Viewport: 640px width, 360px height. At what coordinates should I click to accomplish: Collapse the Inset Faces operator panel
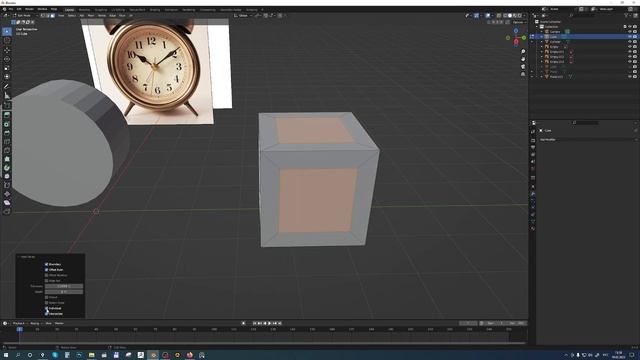pos(19,257)
